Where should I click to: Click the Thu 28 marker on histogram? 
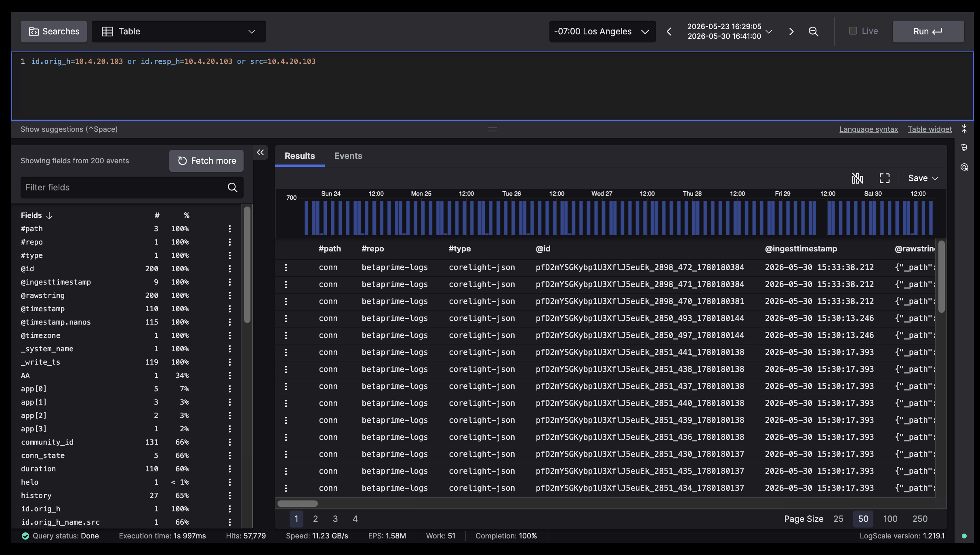coord(692,194)
